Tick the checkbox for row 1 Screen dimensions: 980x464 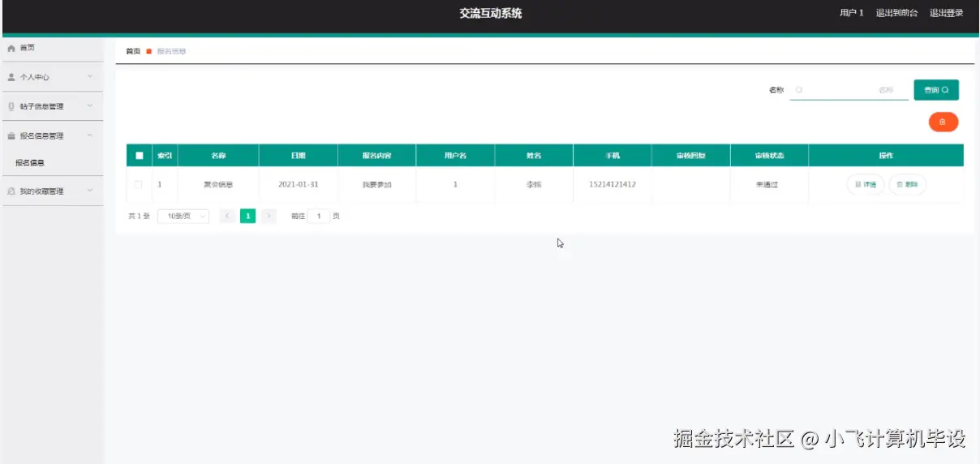139,185
